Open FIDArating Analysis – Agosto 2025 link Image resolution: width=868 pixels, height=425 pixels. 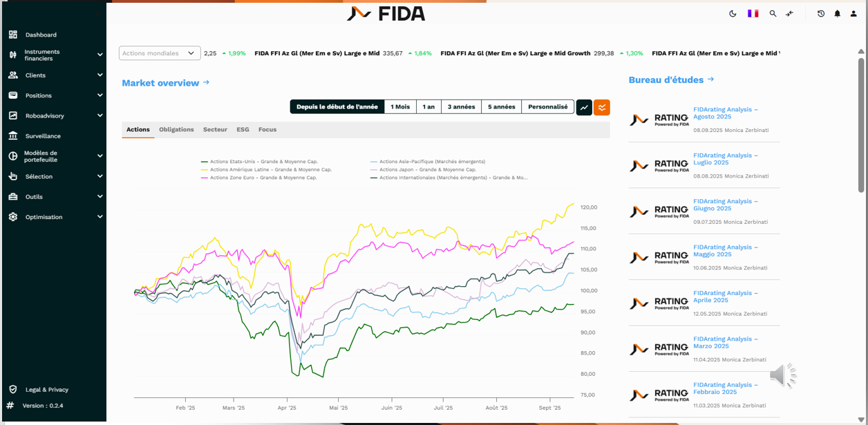point(725,113)
